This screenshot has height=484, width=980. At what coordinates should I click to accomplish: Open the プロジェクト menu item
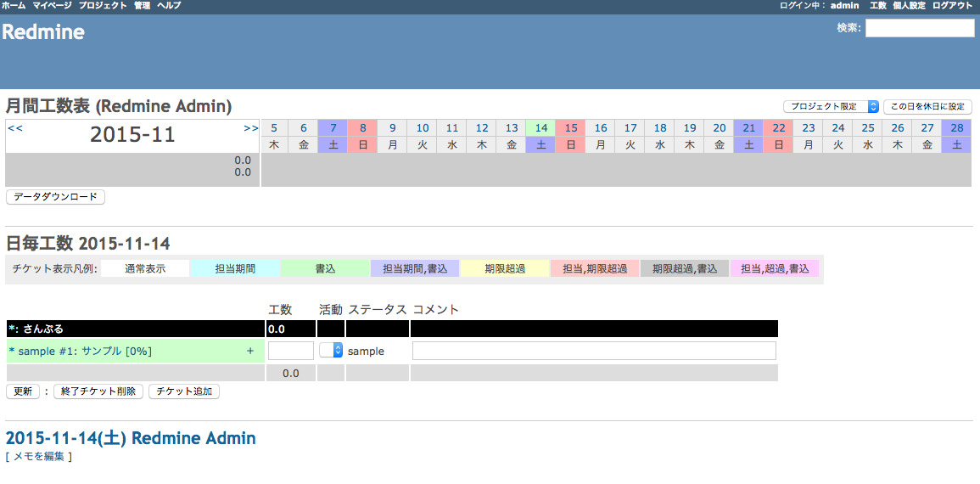[103, 5]
